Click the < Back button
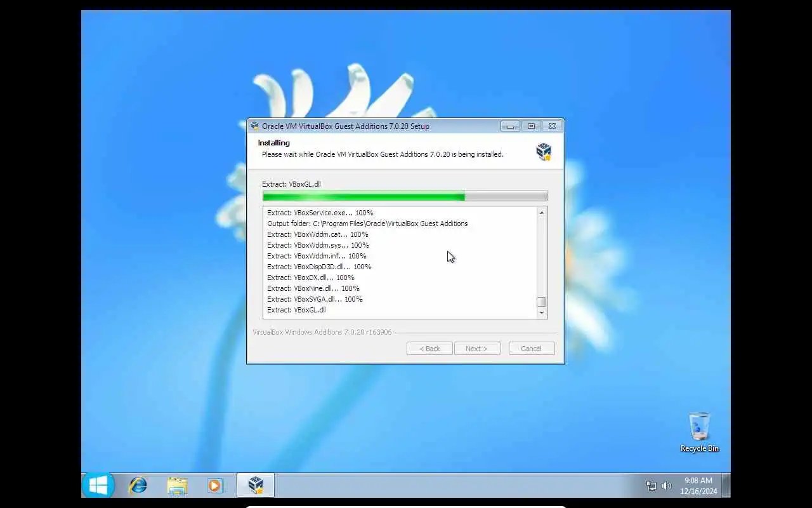The height and width of the screenshot is (508, 812). pos(429,349)
